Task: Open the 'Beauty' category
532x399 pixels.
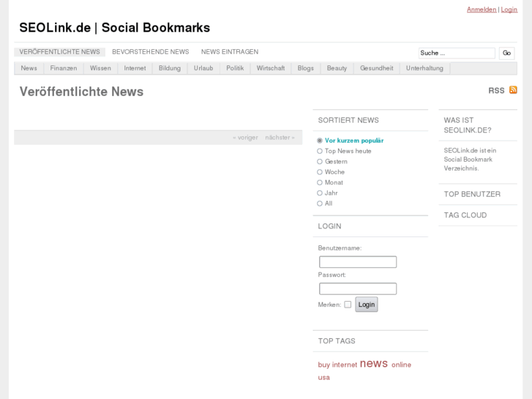Action: click(x=337, y=68)
